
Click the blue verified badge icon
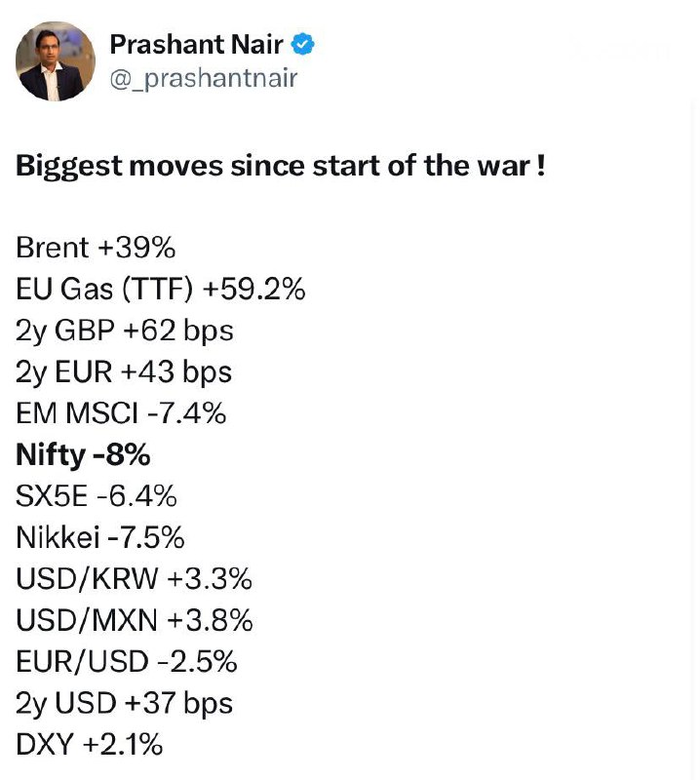[x=302, y=45]
